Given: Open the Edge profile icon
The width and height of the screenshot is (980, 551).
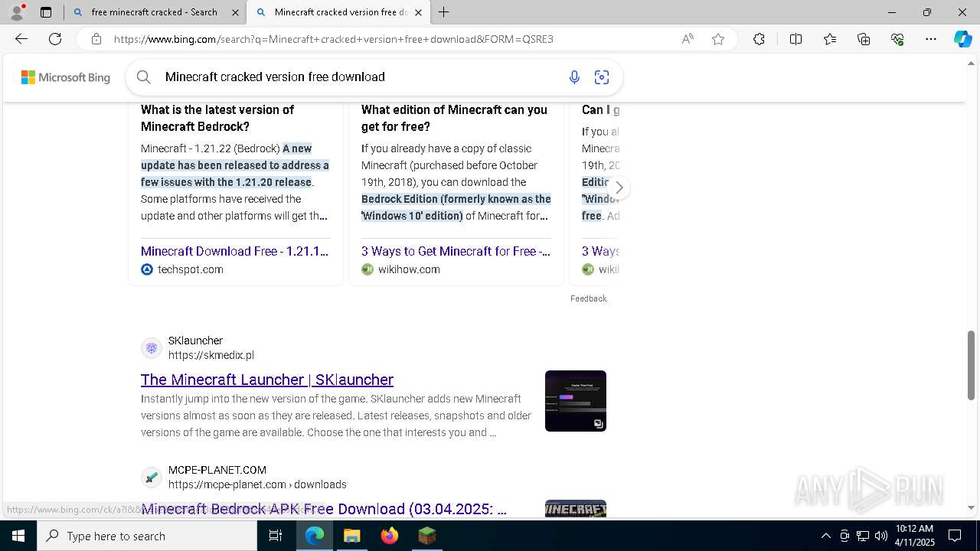Looking at the screenshot, I should pyautogui.click(x=17, y=12).
